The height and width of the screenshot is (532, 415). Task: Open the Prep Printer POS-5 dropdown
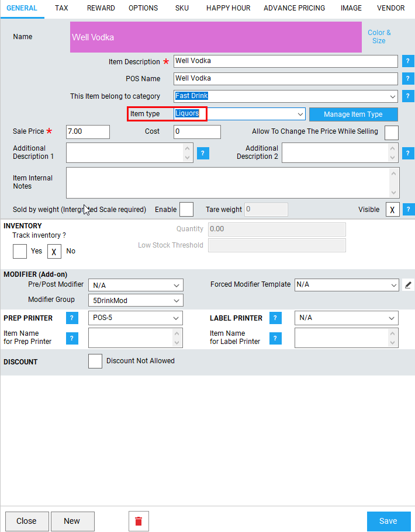click(x=136, y=318)
